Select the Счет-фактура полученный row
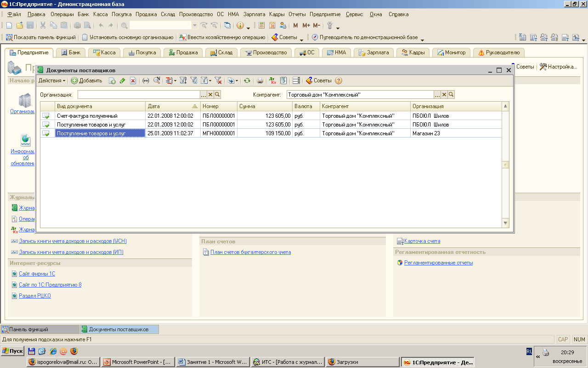This screenshot has height=368, width=588. click(271, 116)
